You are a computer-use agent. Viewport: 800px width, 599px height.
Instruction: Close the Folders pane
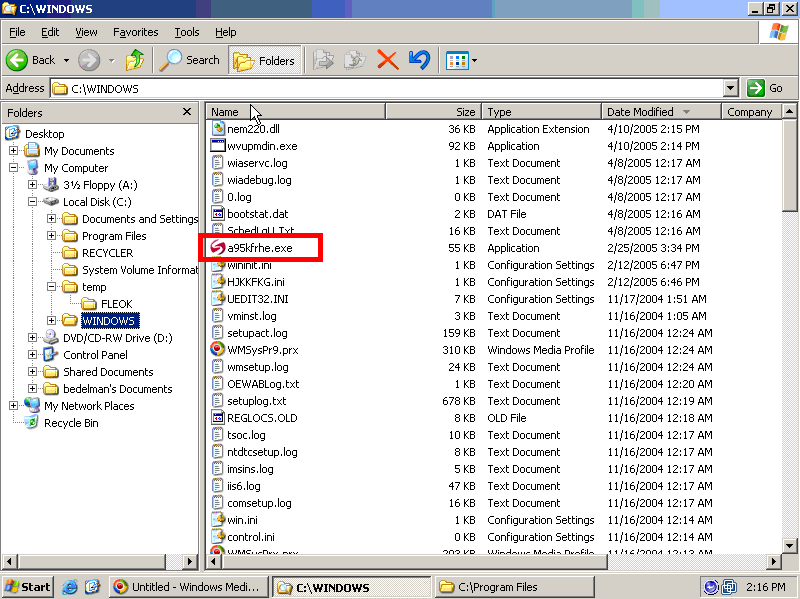tap(187, 112)
